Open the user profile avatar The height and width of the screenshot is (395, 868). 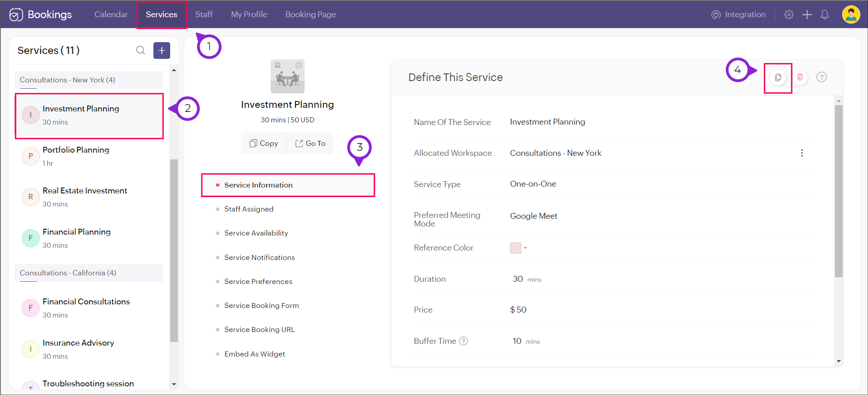(x=850, y=14)
